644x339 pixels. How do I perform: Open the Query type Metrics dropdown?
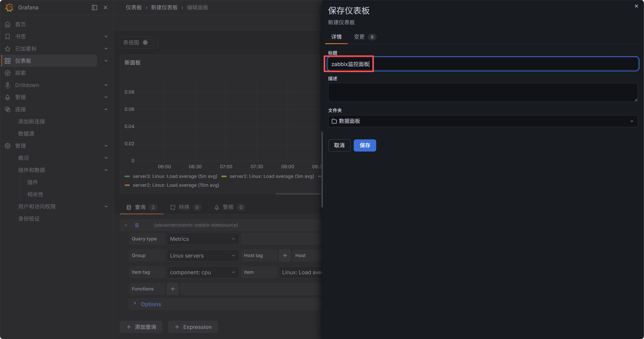click(203, 239)
